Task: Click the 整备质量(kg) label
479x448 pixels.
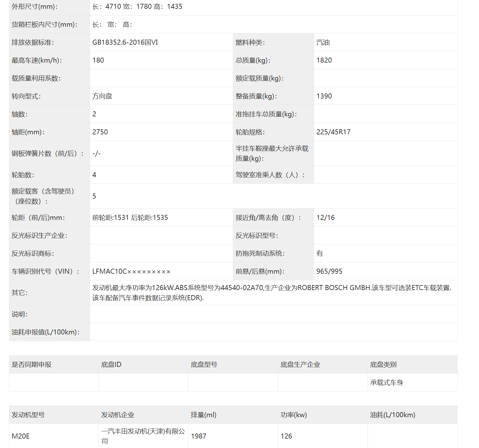Action: click(256, 96)
